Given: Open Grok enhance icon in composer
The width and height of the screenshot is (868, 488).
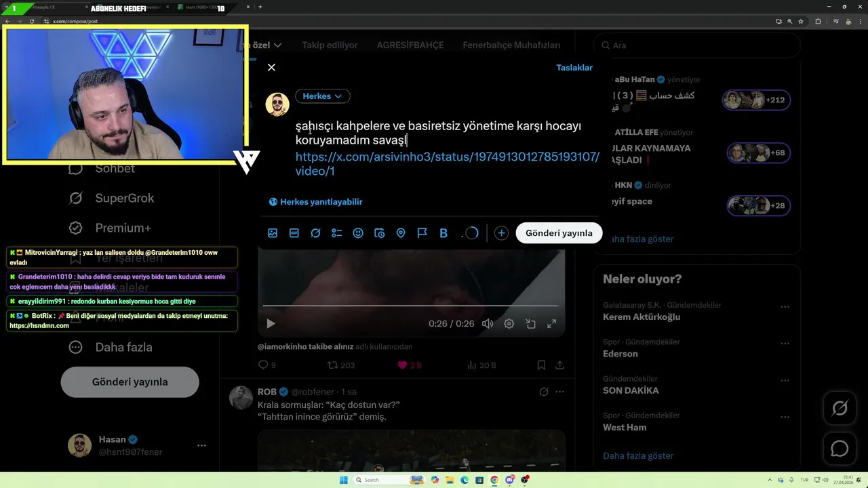Looking at the screenshot, I should (315, 233).
